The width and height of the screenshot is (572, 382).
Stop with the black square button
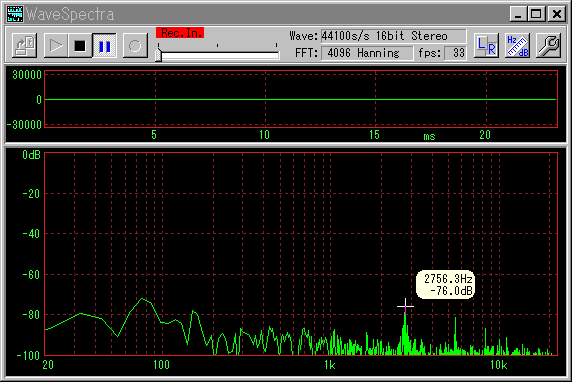coord(80,46)
